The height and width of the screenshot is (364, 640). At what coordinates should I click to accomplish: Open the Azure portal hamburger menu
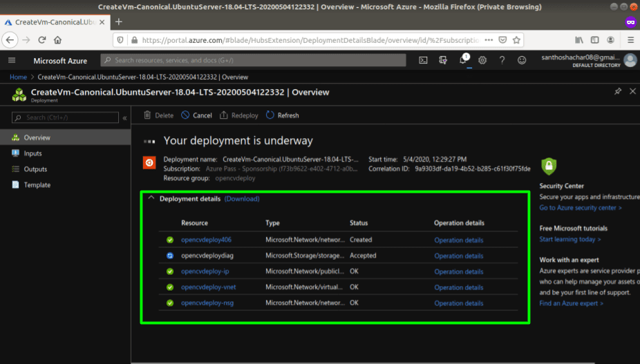(x=12, y=60)
